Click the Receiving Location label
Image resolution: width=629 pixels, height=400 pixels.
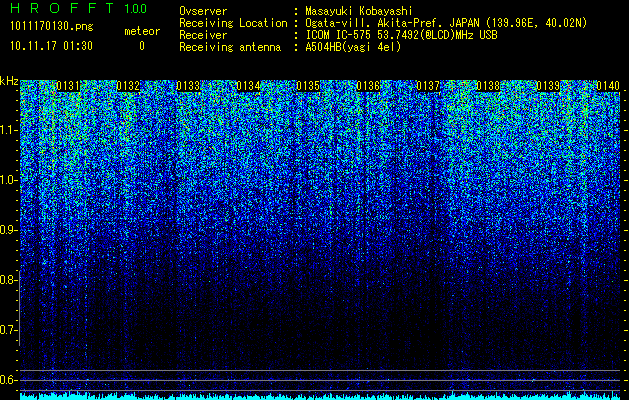click(233, 23)
